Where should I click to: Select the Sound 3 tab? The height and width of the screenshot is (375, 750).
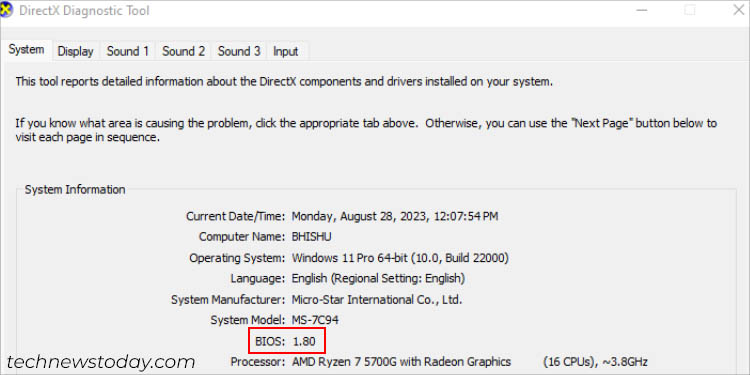tap(239, 51)
